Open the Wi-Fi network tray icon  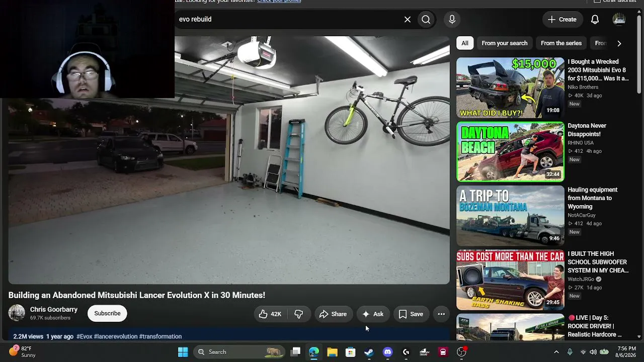coord(583,352)
